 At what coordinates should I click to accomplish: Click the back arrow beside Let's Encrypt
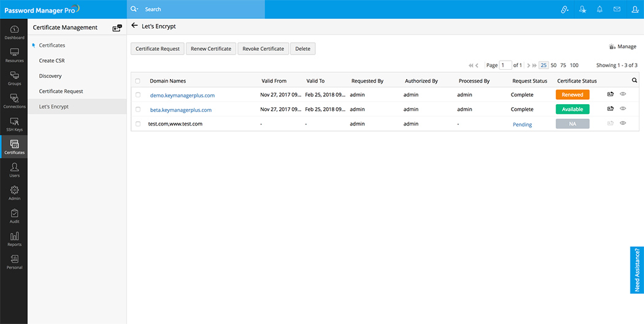(135, 26)
